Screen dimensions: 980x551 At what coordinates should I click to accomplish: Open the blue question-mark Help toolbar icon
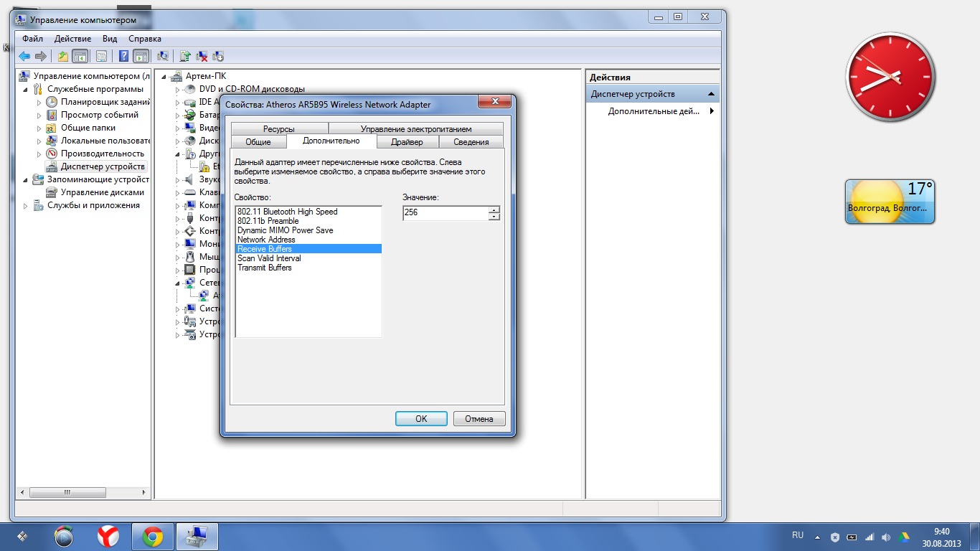coord(124,56)
